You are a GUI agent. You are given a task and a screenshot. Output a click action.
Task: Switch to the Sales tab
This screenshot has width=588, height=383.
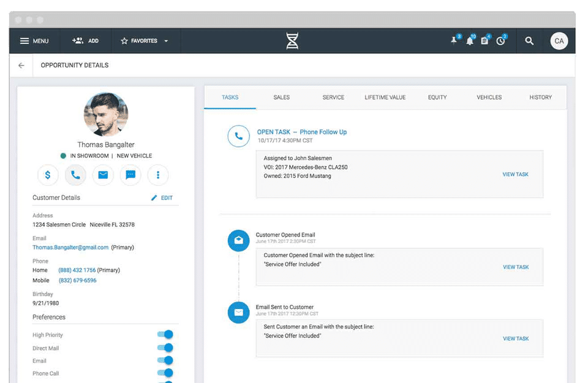282,97
